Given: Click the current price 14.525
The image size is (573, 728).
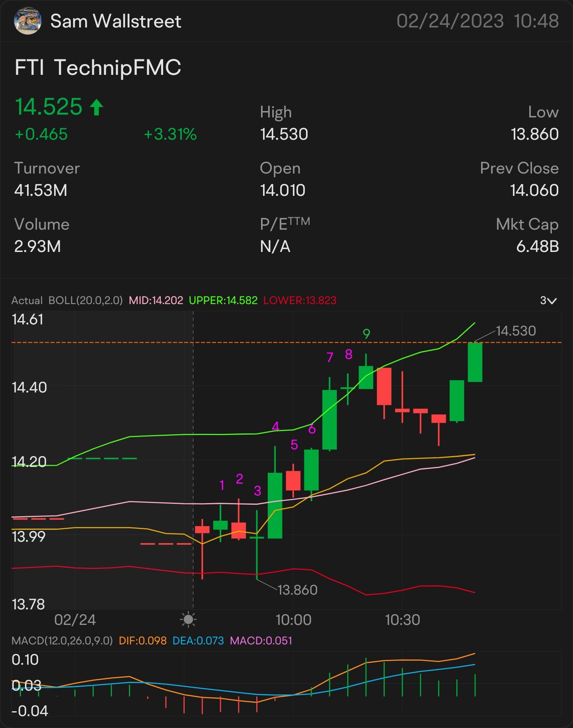Looking at the screenshot, I should coord(49,107).
